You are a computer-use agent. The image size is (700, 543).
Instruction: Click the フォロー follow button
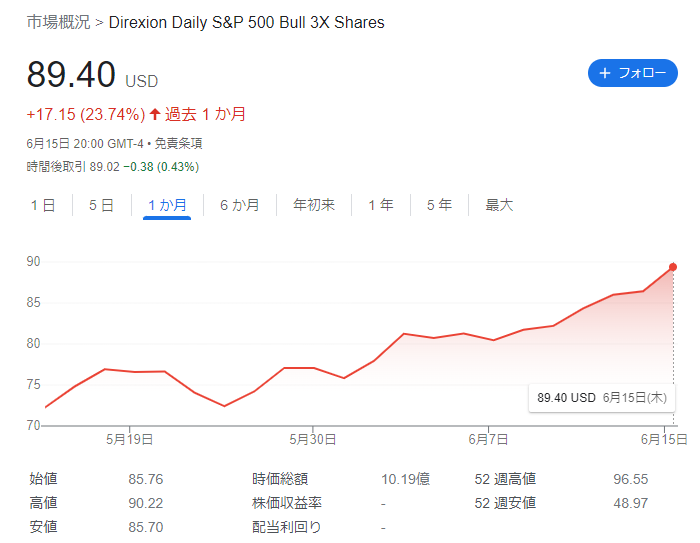(633, 73)
